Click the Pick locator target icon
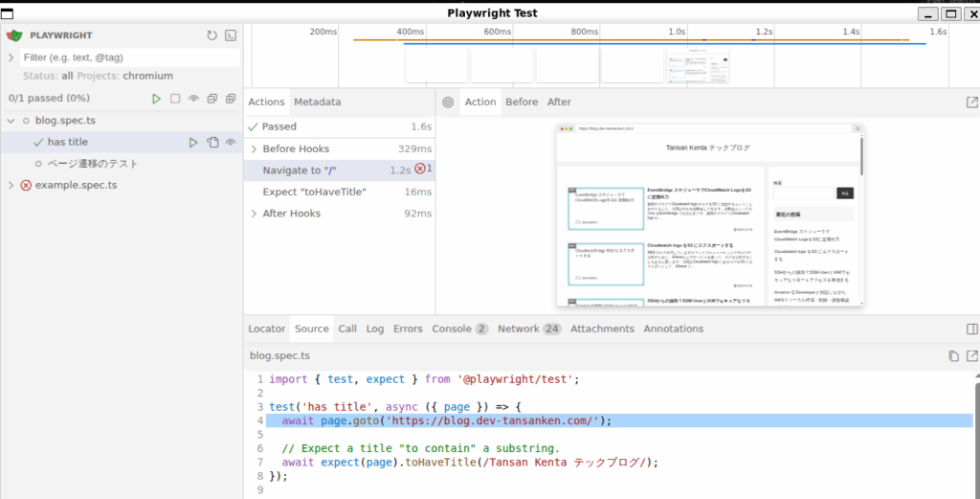The width and height of the screenshot is (980, 499). [x=447, y=102]
